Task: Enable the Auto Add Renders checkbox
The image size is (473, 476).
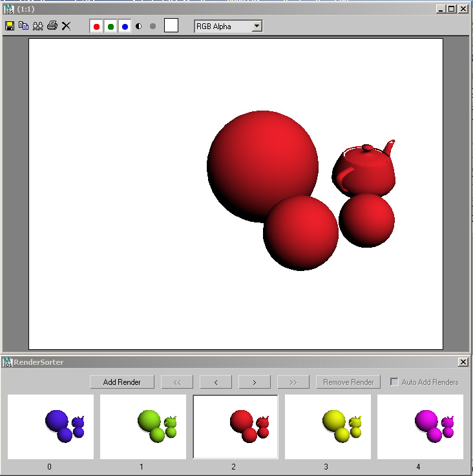Action: (x=394, y=382)
